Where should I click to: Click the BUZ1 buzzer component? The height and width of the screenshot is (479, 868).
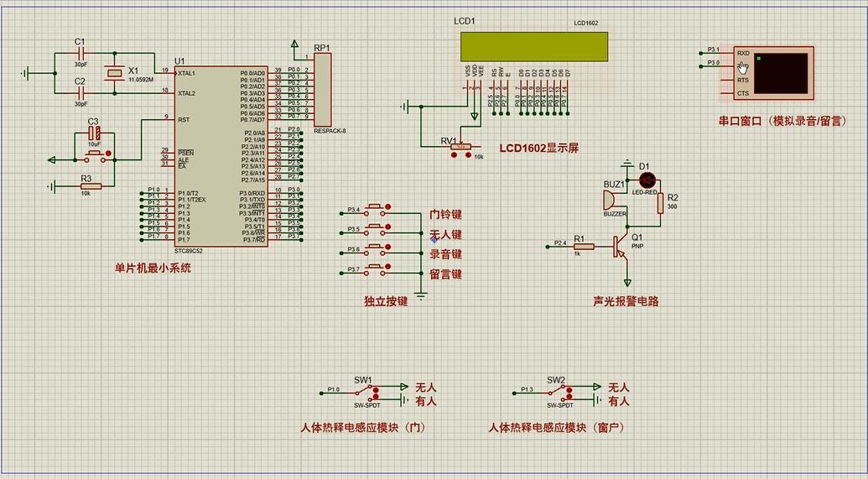coord(609,200)
